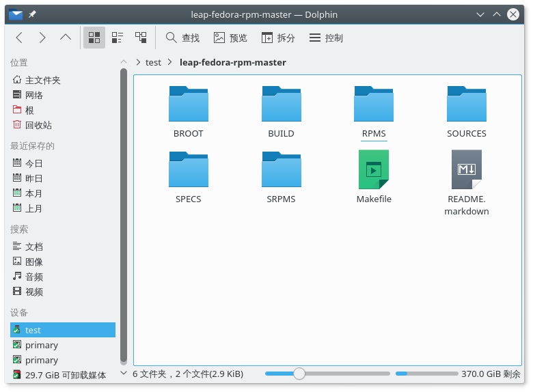Open the BROOT folder
Screen dimensions: 533x392
pyautogui.click(x=189, y=112)
